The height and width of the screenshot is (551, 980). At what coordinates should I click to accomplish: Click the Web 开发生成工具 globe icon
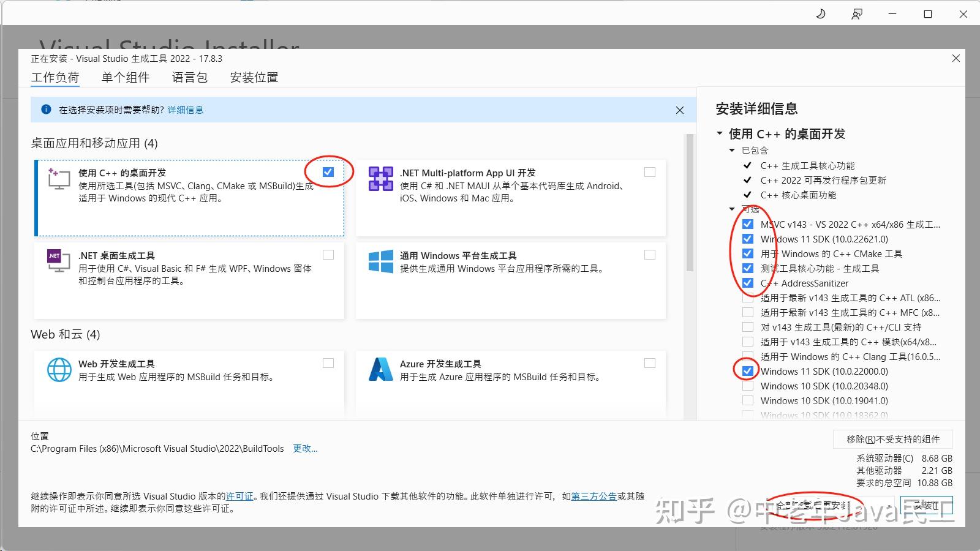pos(59,370)
